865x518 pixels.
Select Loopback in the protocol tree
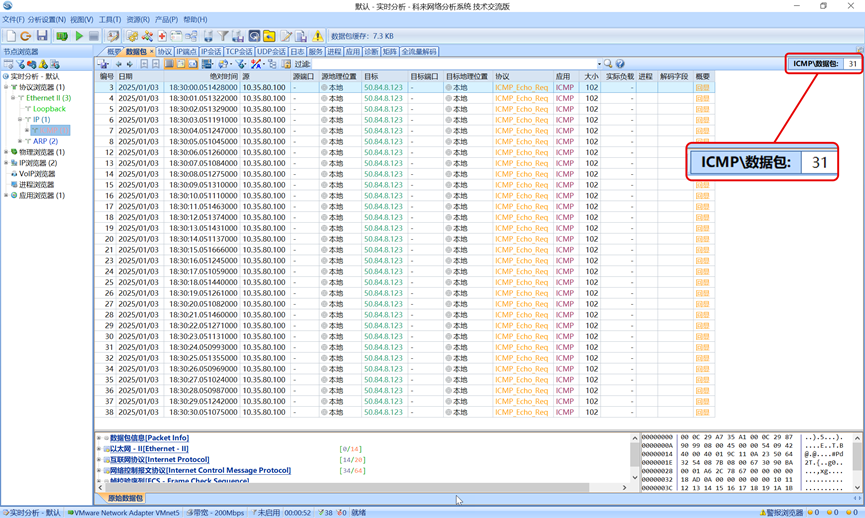pyautogui.click(x=49, y=109)
